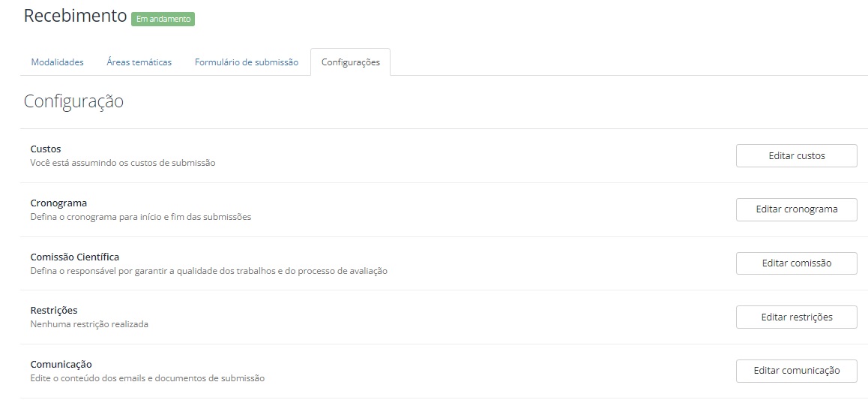Switch to the Áreas temáticas tab

pos(139,62)
